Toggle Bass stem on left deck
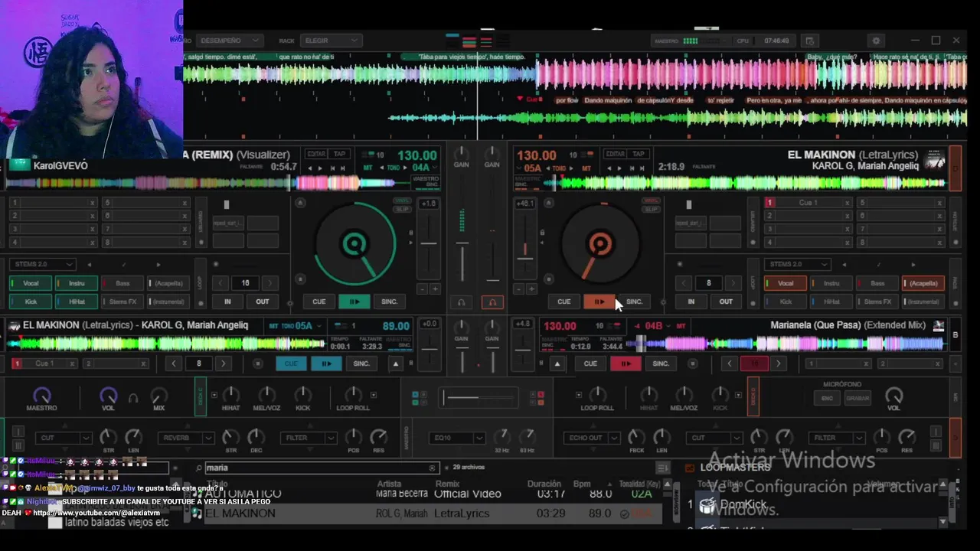This screenshot has width=980, height=551. pyautogui.click(x=122, y=283)
